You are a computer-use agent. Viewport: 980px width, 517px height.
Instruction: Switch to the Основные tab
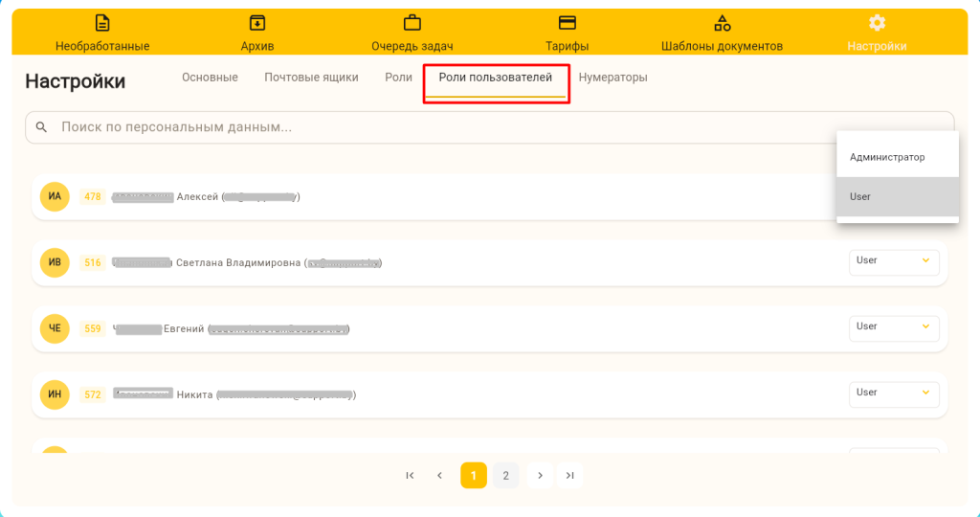210,78
